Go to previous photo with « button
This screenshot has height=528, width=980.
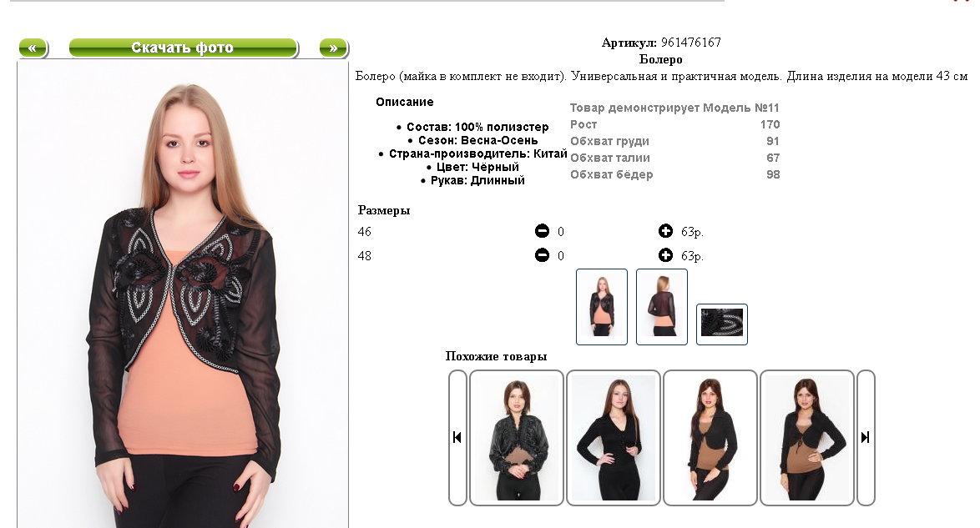point(33,48)
